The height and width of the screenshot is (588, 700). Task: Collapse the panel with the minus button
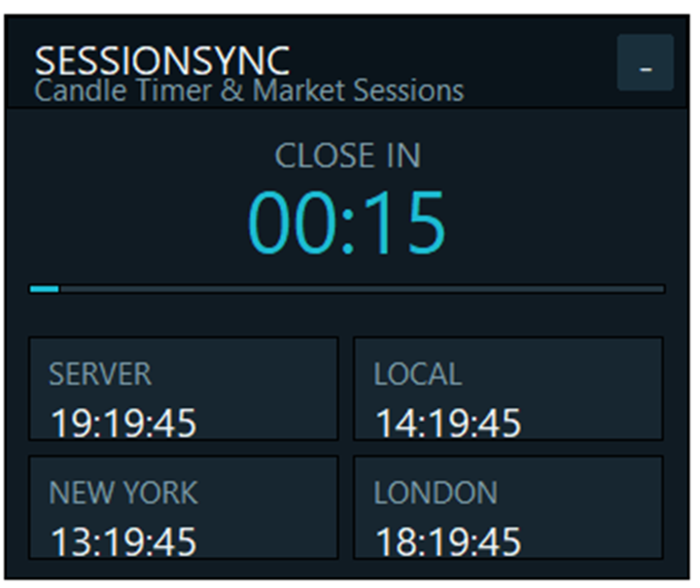(646, 62)
